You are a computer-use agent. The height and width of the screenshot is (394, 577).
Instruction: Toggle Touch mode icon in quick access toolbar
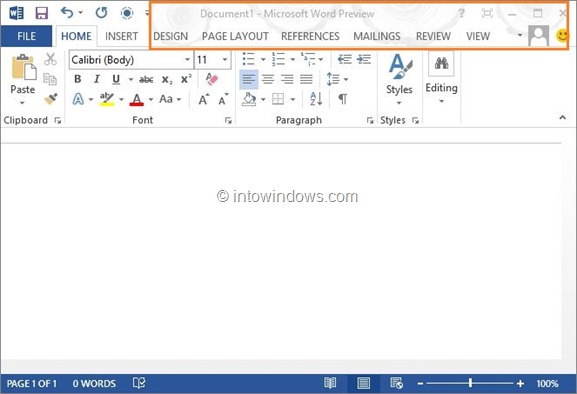coord(127,13)
